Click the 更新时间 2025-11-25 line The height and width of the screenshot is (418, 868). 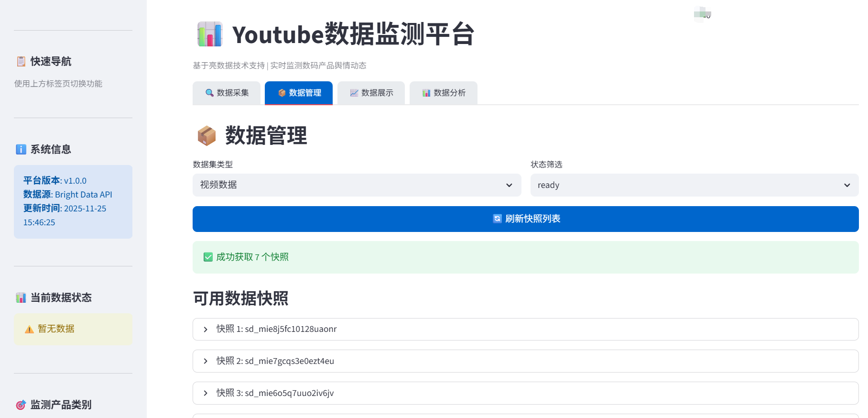pos(65,208)
